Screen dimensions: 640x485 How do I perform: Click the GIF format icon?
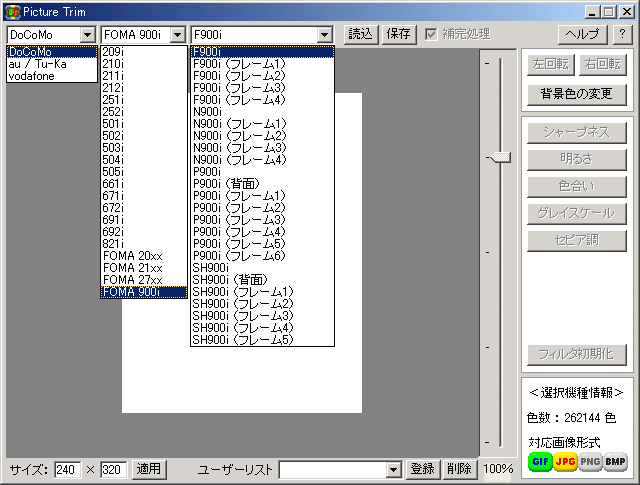click(x=540, y=462)
